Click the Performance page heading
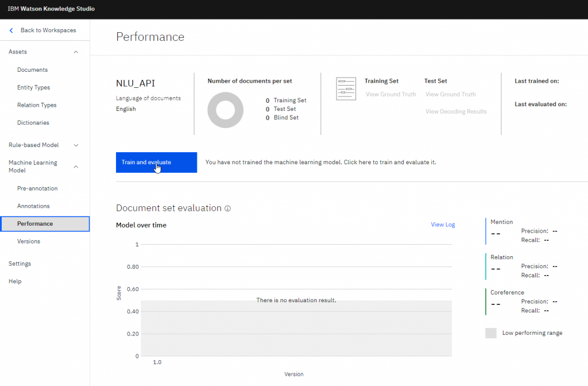This screenshot has height=386, width=588. (x=150, y=37)
